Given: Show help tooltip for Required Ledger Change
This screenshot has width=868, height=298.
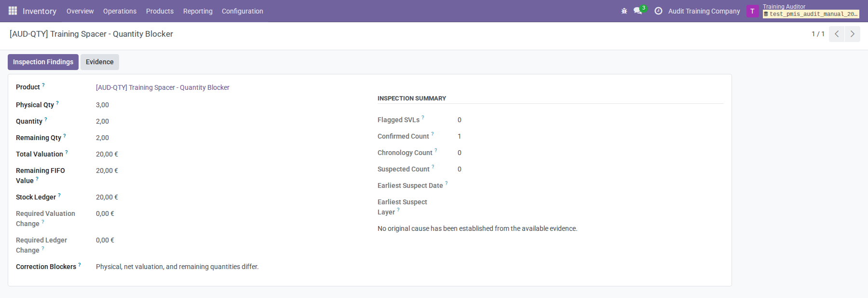Looking at the screenshot, I should click(x=43, y=248).
